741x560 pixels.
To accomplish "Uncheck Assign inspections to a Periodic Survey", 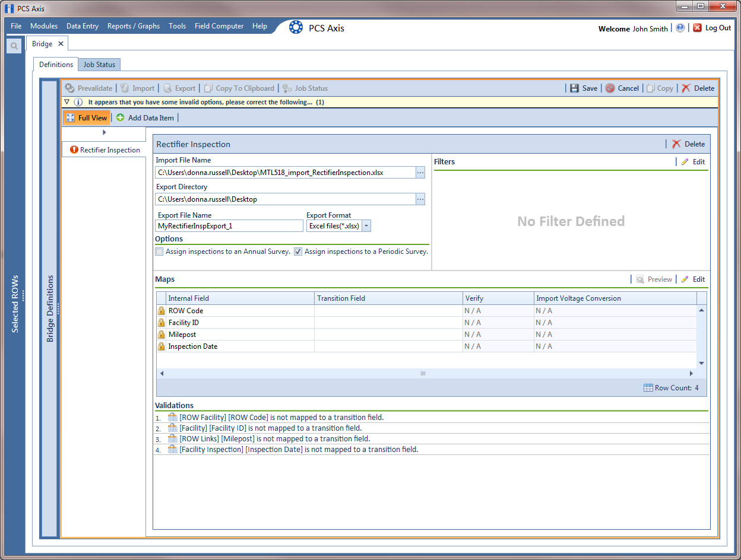I will point(298,252).
